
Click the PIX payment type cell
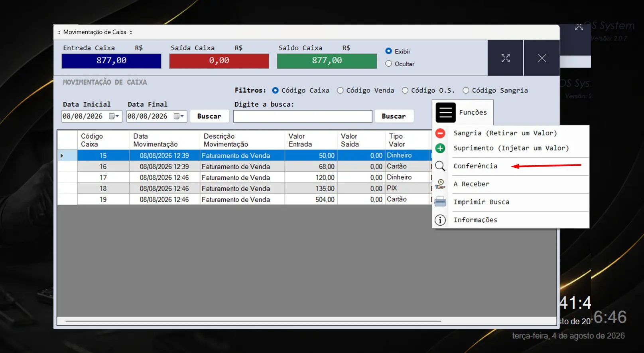tap(407, 188)
